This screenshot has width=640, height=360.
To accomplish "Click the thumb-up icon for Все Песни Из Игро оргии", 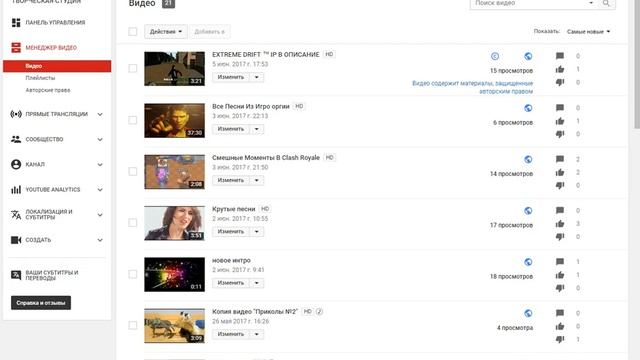I will 560,121.
